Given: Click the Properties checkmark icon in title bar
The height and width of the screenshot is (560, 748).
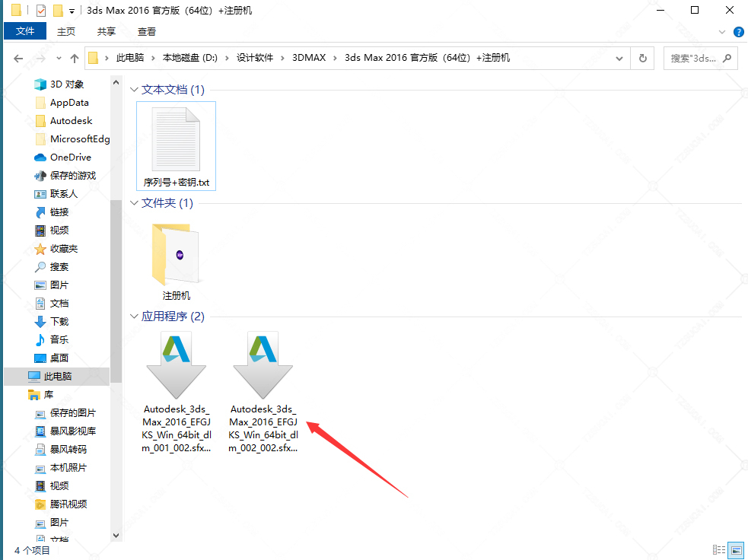Looking at the screenshot, I should pyautogui.click(x=41, y=10).
